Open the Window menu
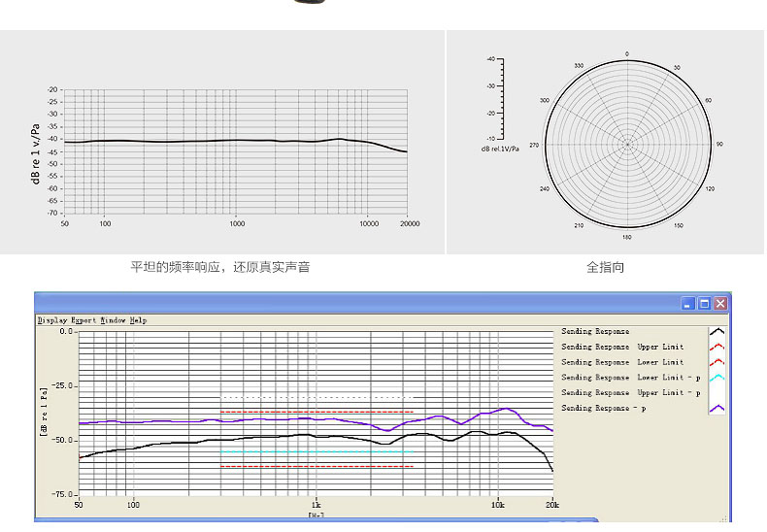The image size is (767, 532). [x=113, y=319]
